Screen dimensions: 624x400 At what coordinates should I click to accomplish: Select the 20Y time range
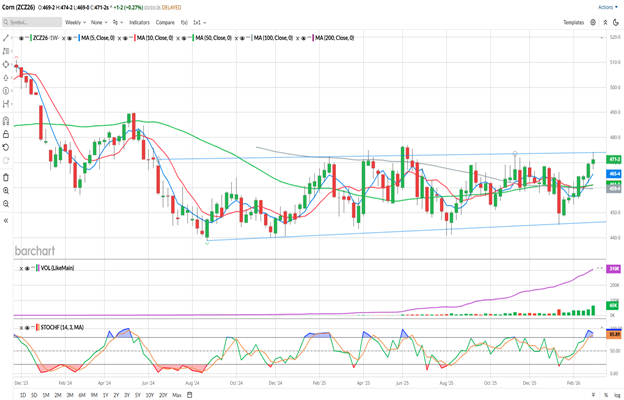point(163,395)
